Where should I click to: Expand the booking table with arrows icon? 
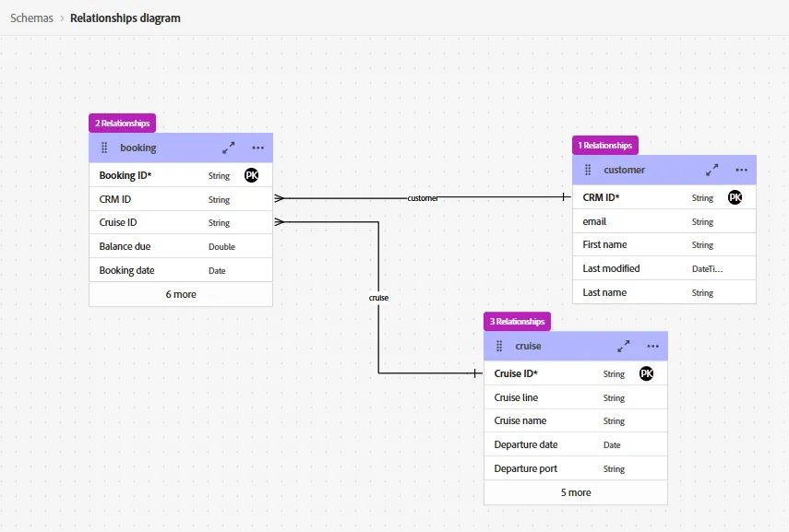pyautogui.click(x=229, y=148)
